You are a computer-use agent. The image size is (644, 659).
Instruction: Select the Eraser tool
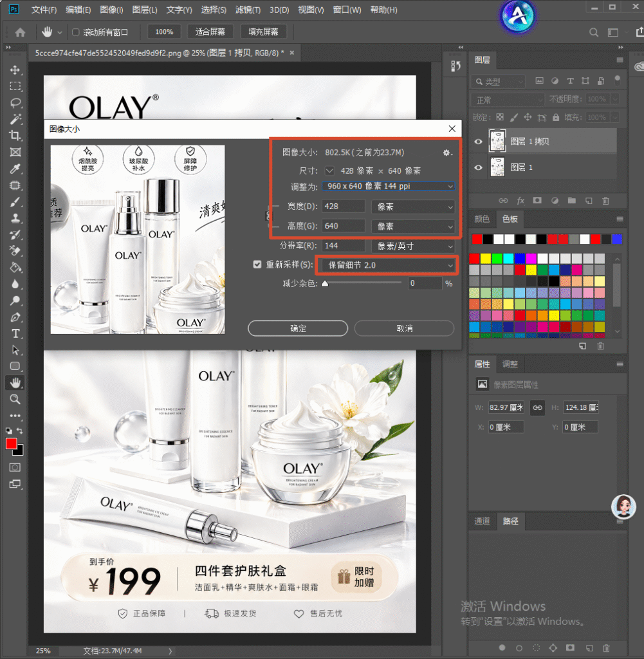click(15, 251)
